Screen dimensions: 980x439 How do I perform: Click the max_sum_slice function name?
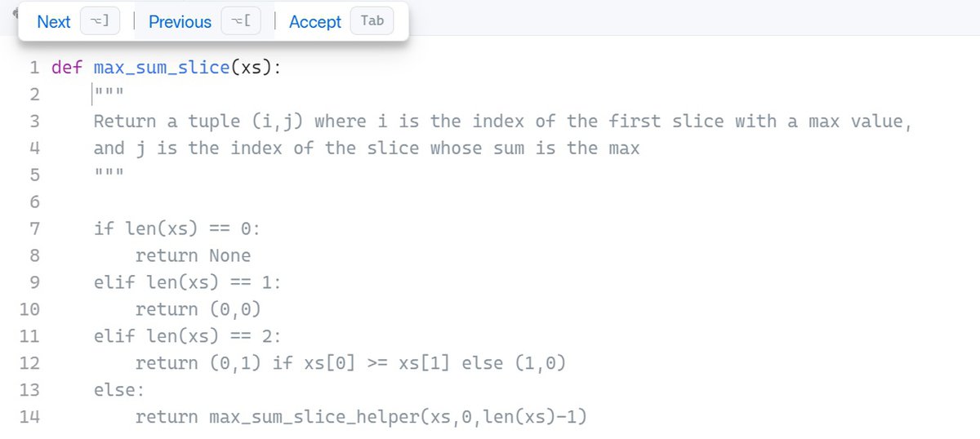[161, 68]
